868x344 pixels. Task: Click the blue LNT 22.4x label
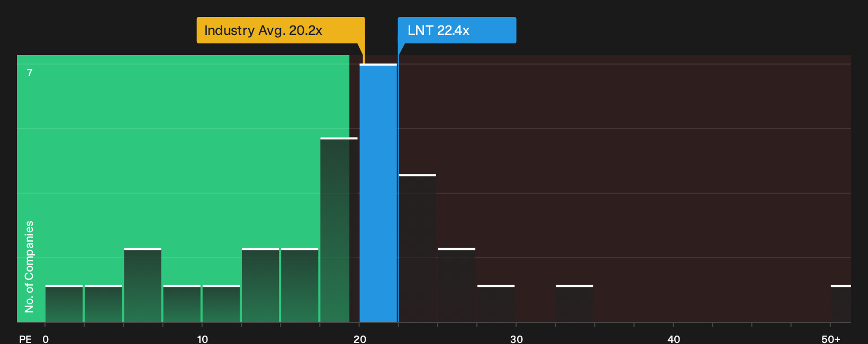coord(457,30)
